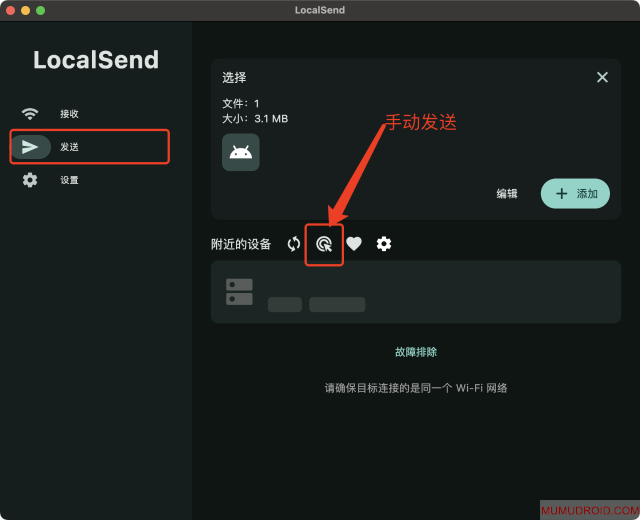
Task: Click the 添加 (Add) button
Action: (575, 193)
